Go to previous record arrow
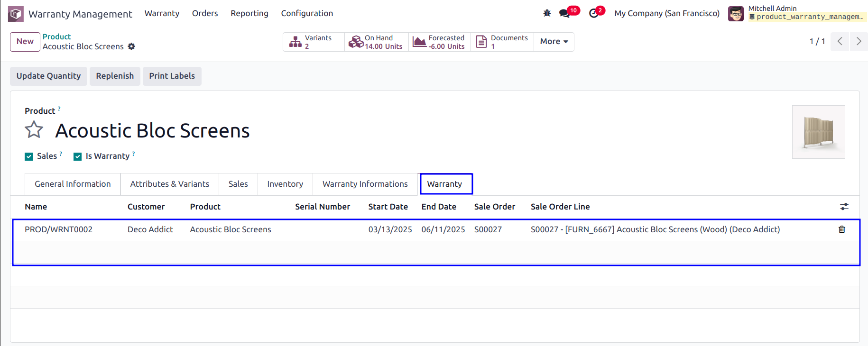Image resolution: width=868 pixels, height=346 pixels. click(x=840, y=41)
